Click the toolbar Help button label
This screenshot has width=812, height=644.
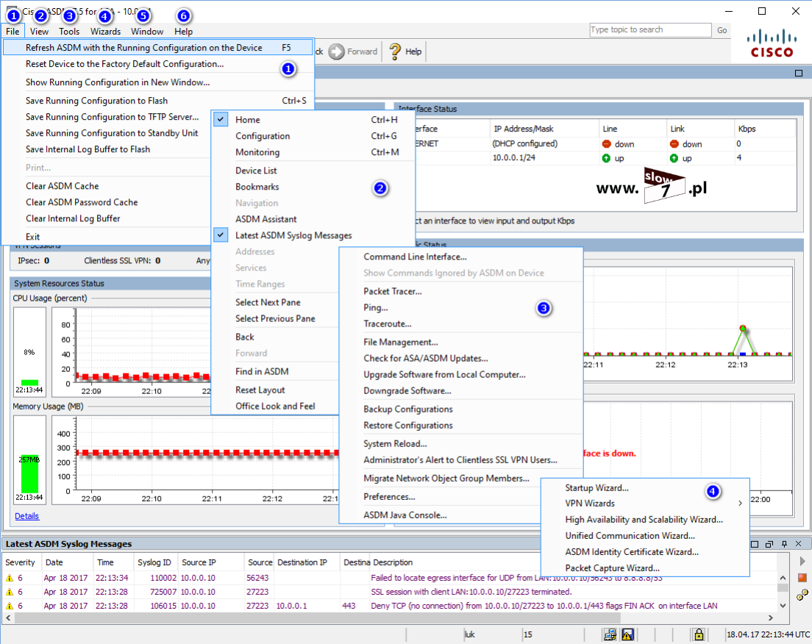pos(413,51)
